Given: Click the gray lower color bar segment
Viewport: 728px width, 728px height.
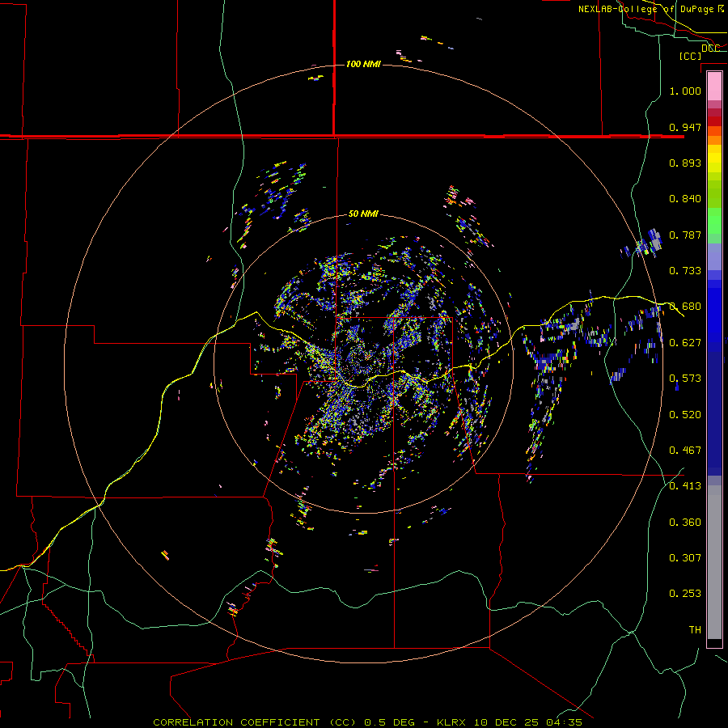Looking at the screenshot, I should [x=714, y=562].
